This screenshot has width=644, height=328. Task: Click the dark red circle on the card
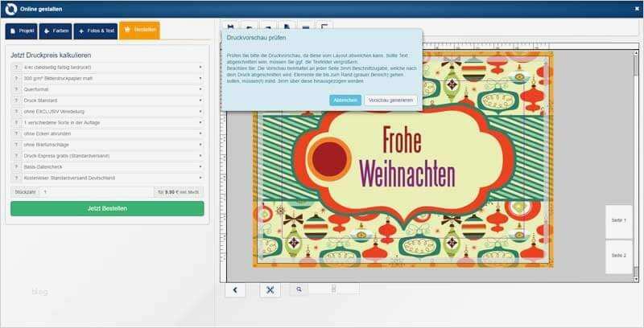pos(329,159)
